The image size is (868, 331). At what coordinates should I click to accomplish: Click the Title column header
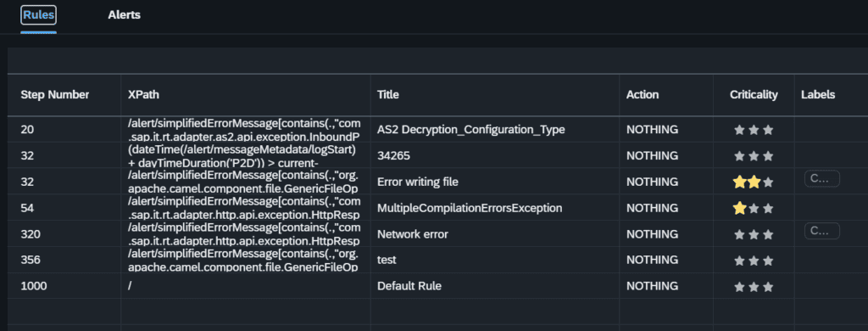388,95
